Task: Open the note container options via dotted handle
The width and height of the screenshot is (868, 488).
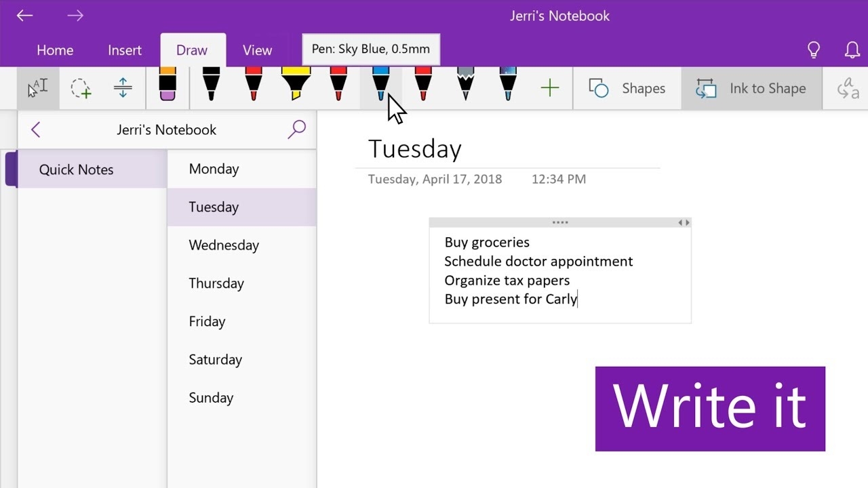Action: (x=559, y=222)
